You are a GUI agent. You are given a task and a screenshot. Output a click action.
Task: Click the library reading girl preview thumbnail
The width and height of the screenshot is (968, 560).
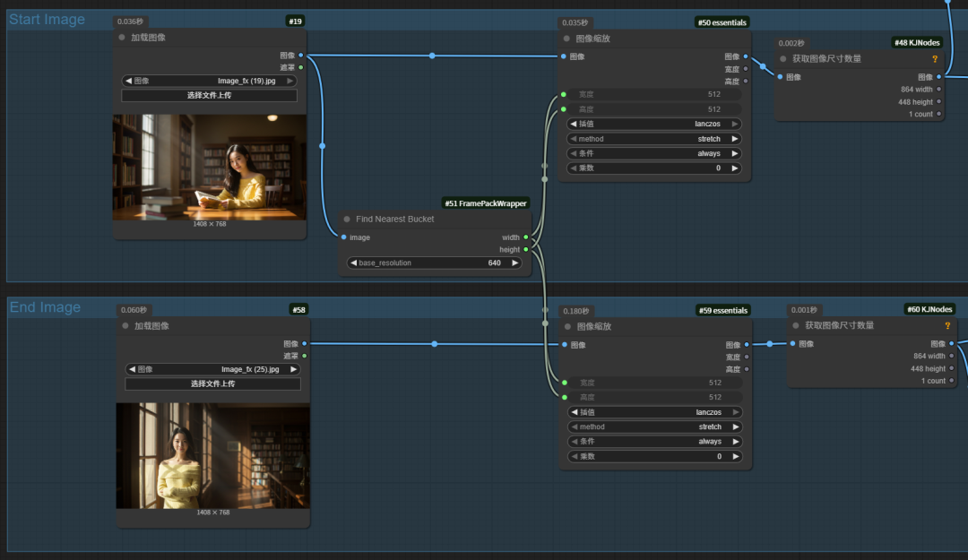coord(209,167)
